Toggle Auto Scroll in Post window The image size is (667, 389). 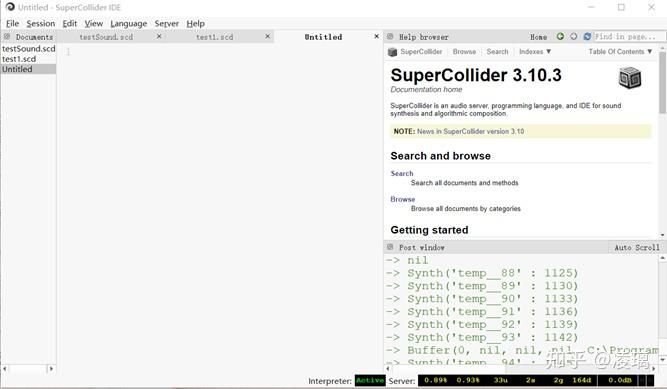point(636,247)
